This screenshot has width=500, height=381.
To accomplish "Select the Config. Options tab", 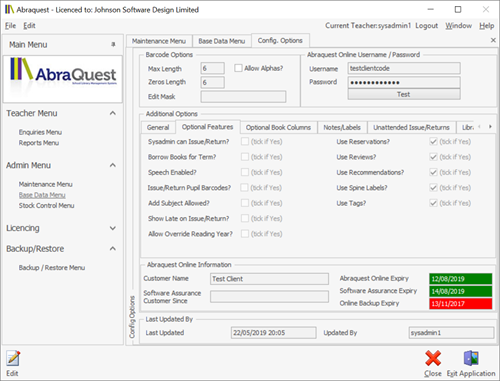I will point(280,41).
